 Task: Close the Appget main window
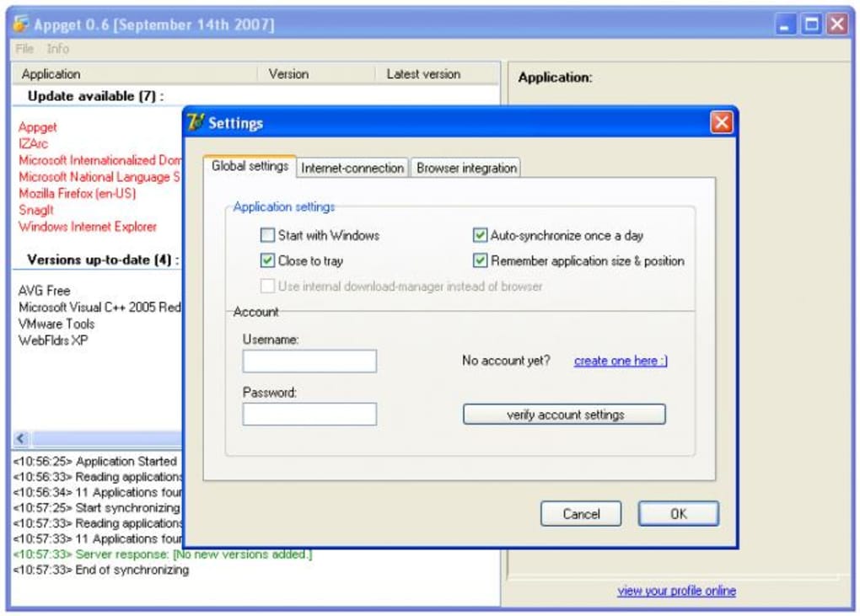pos(837,24)
